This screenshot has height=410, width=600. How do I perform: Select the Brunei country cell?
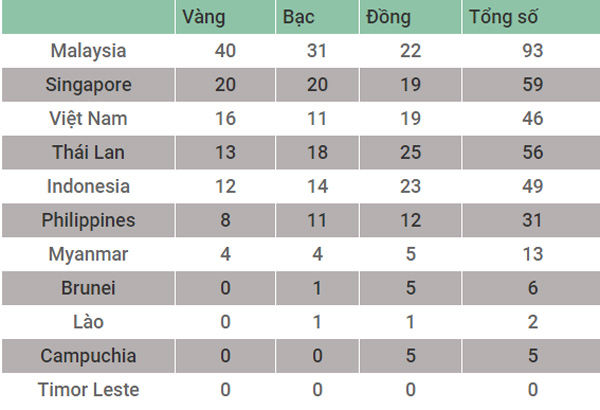point(88,288)
